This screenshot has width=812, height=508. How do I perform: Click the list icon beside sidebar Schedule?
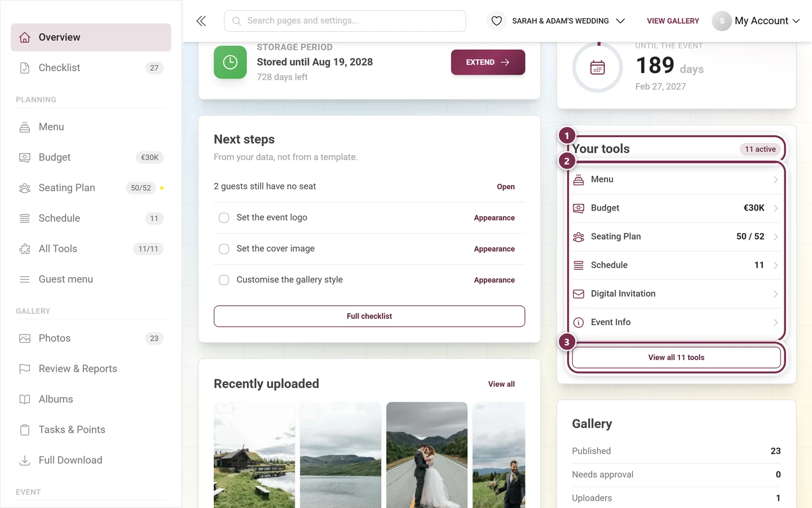tap(25, 218)
